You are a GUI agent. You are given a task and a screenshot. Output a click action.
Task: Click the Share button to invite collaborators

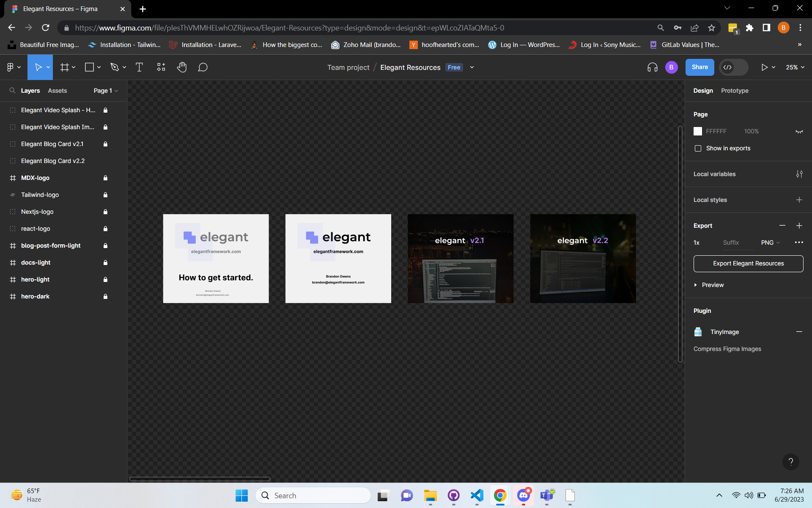click(700, 67)
